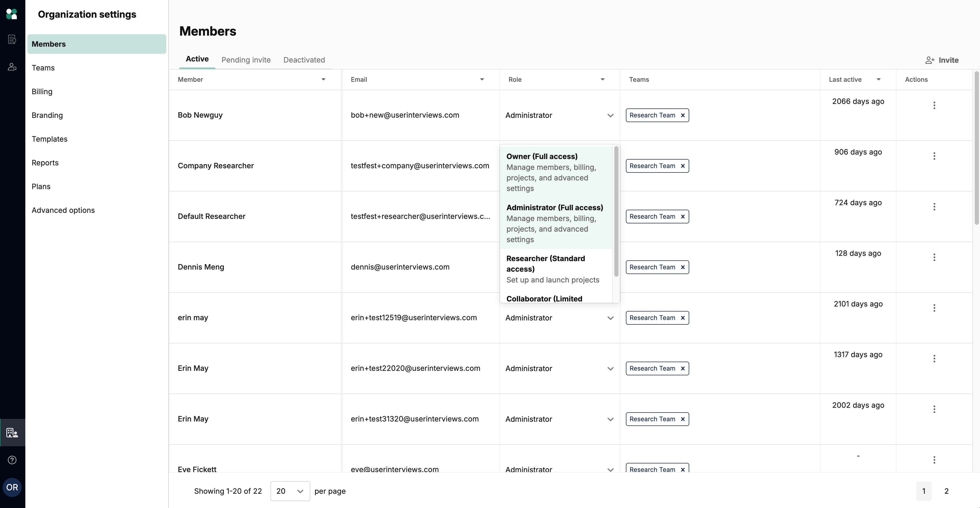980x508 pixels.
Task: Click the organization building icon in rail
Action: (x=12, y=433)
